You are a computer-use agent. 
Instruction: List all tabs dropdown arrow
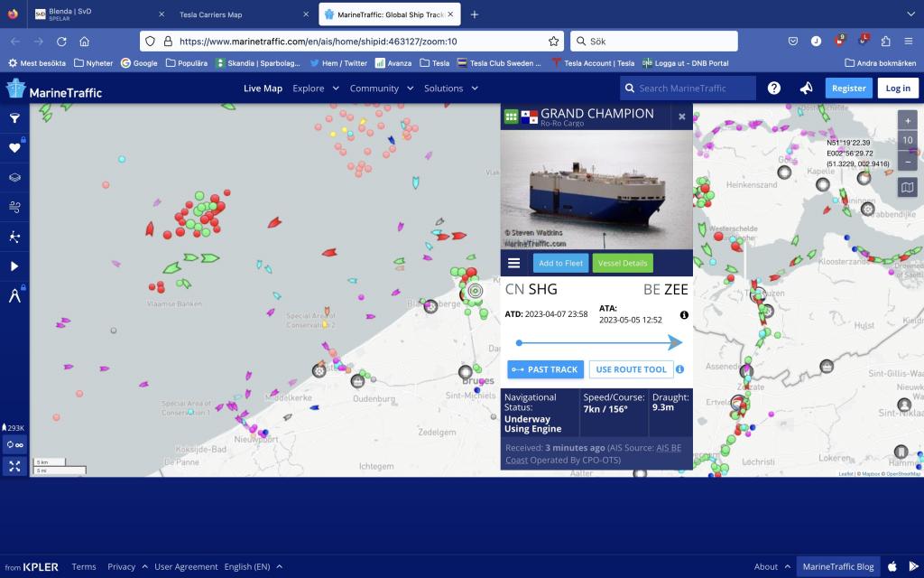pyautogui.click(x=910, y=14)
